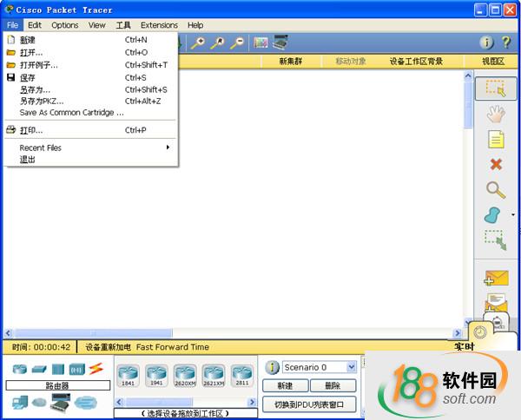The image size is (521, 420).
Task: Pick the hand Move Layout tool
Action: [495, 114]
